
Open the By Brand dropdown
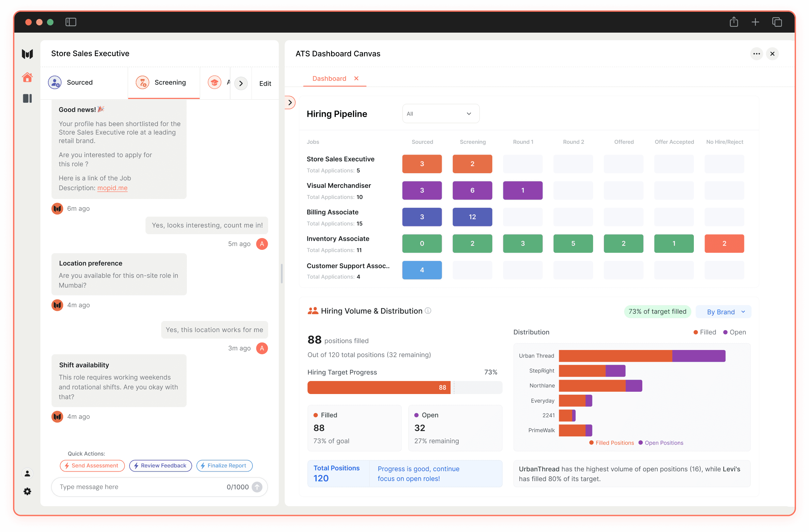[x=723, y=312]
